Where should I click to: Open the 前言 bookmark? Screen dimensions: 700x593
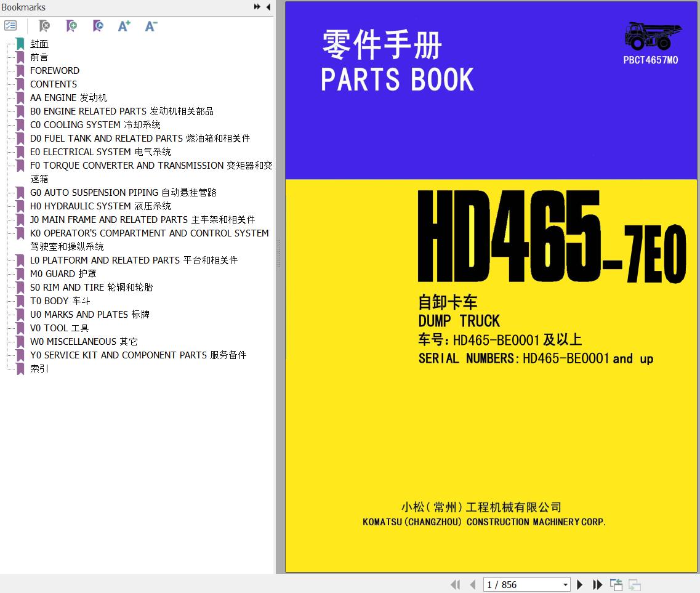tap(39, 57)
